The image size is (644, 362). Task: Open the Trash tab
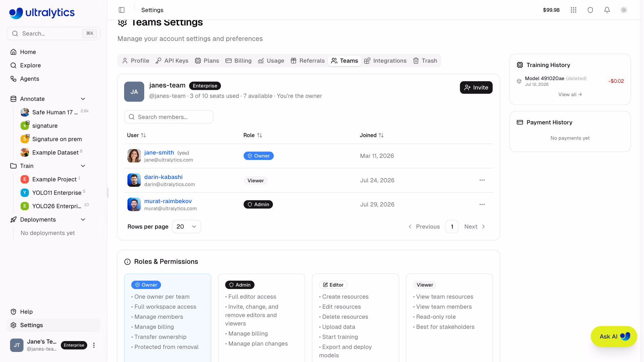click(425, 61)
